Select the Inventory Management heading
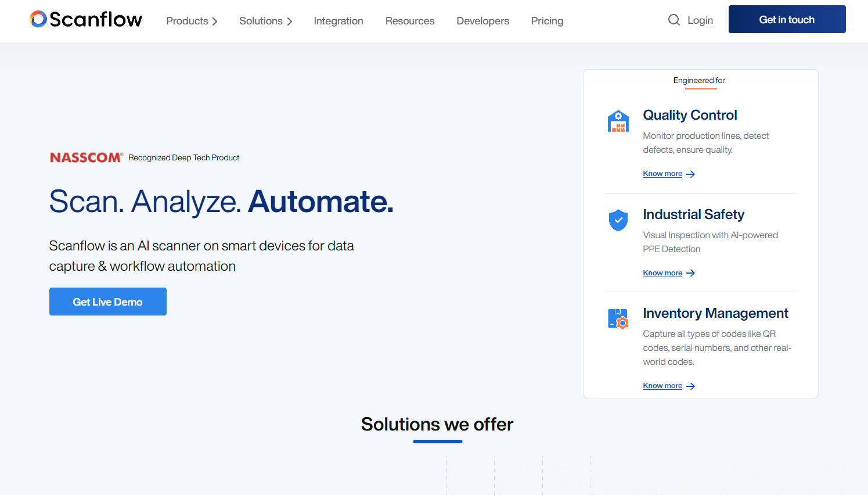The image size is (868, 495). 715,313
